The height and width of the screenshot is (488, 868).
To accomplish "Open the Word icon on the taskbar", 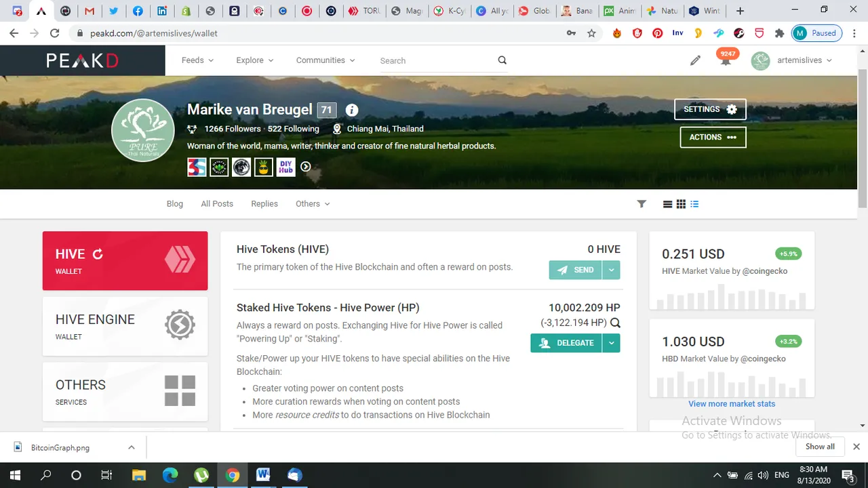I will coord(263,475).
